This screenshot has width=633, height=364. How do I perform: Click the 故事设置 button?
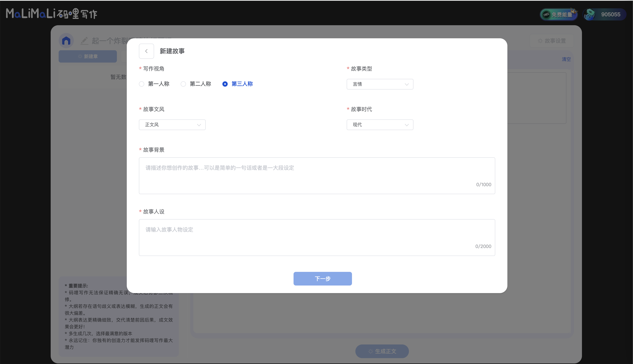click(x=551, y=41)
